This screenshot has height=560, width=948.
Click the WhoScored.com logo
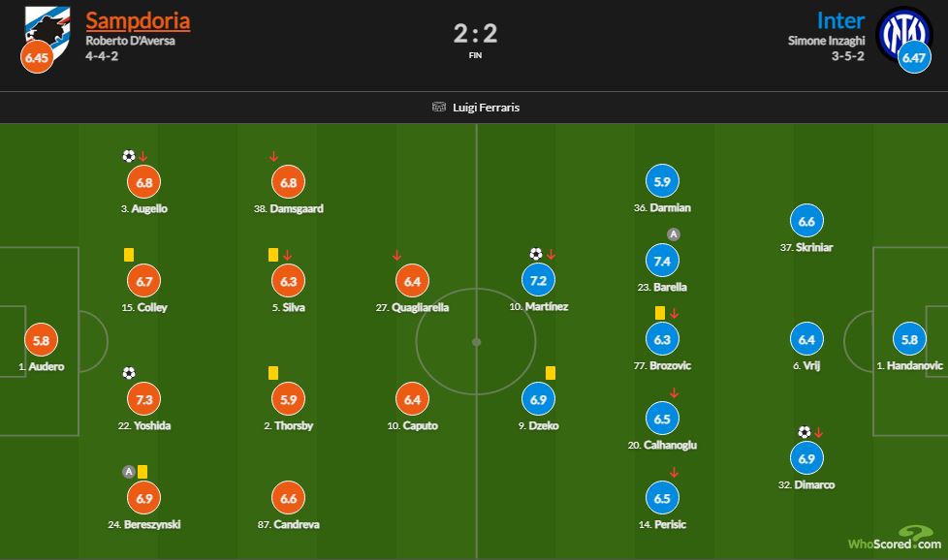[895, 539]
